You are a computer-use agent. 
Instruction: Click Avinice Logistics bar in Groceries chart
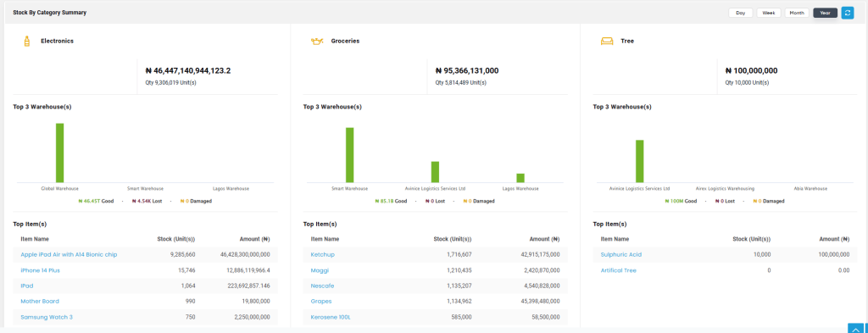[435, 172]
